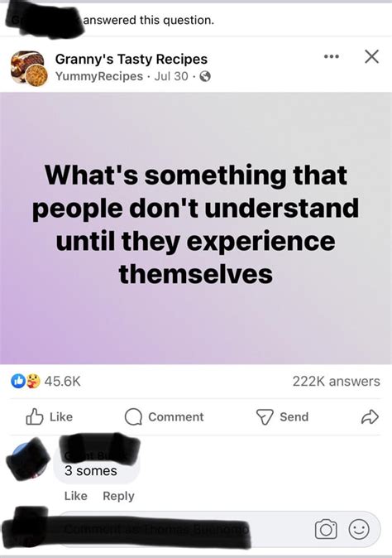Click Granny's Tasty Recipes profile thumbnail
This screenshot has height=558, width=392.
click(x=29, y=68)
